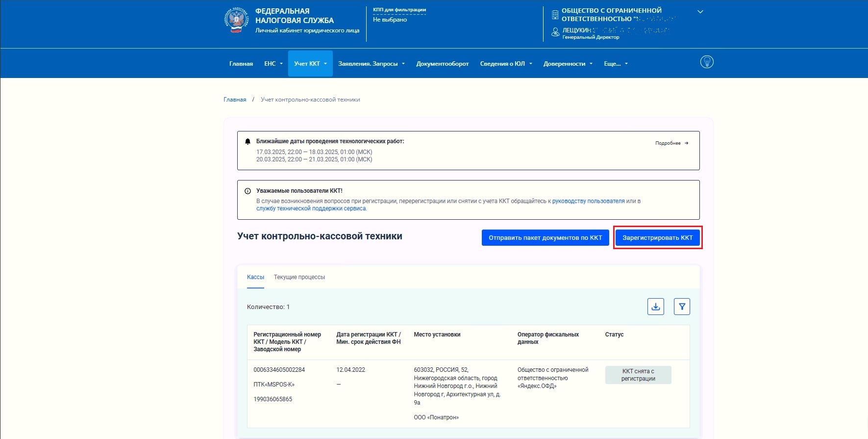Click the bell notification icon
Viewport: 868px width, 439px height.
(x=248, y=141)
